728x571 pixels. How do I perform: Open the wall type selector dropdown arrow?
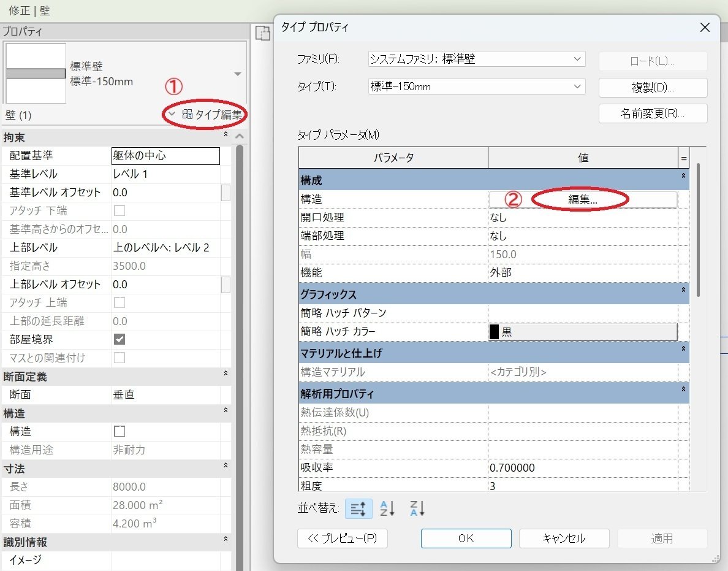coord(238,74)
